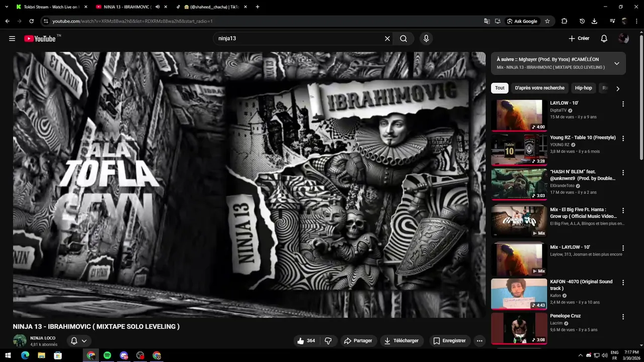Click the Créer button
Screen dimensions: 644x362
tap(579, 39)
